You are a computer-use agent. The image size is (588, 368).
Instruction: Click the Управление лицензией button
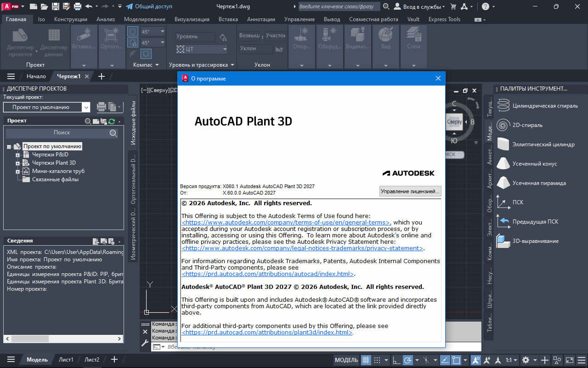tap(410, 191)
